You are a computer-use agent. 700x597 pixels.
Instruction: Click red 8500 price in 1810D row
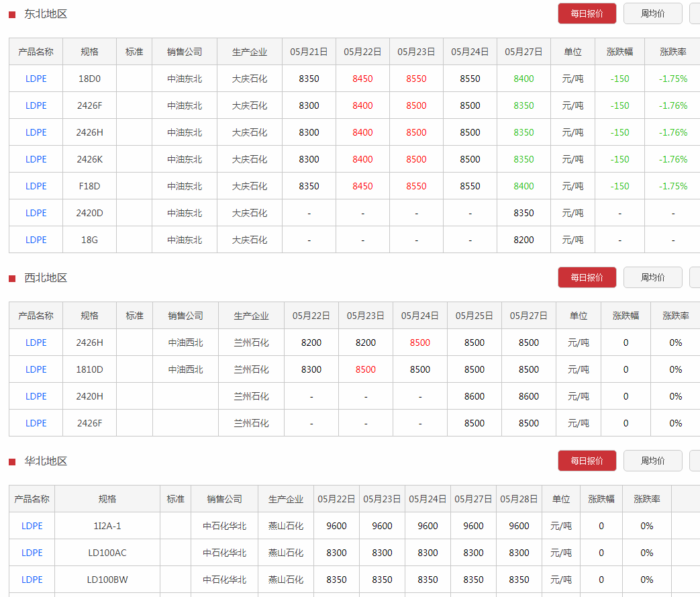pos(366,369)
